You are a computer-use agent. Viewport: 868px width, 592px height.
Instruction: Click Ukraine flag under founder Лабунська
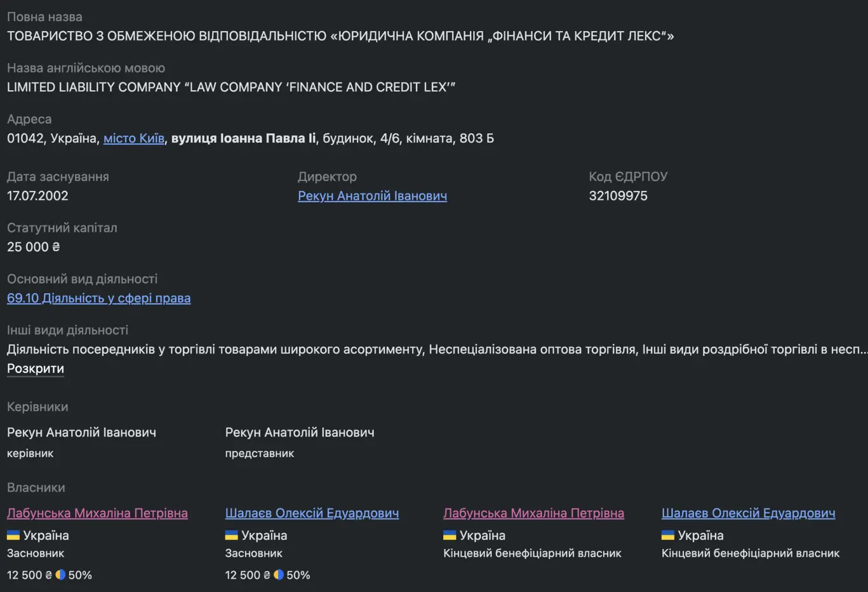click(x=13, y=536)
